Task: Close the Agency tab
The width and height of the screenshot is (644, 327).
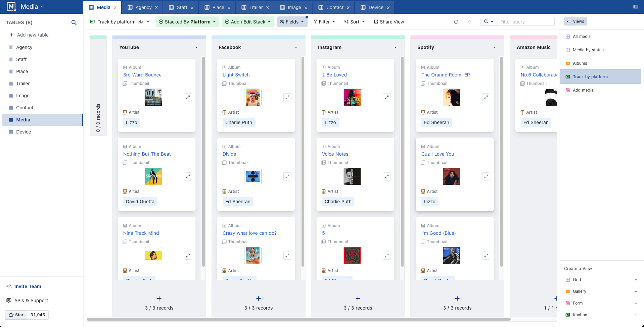Action: pyautogui.click(x=156, y=8)
